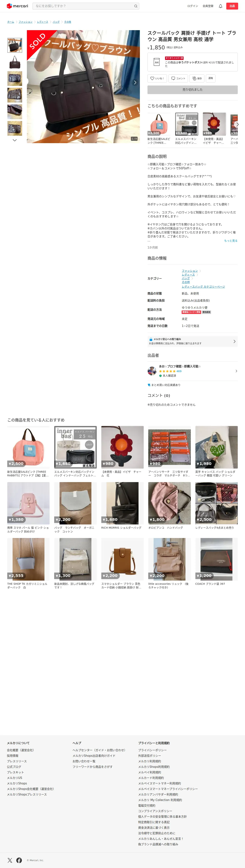The image size is (245, 868).
Task: Open the X (Twitter) footer icon
Action: pyautogui.click(x=10, y=860)
